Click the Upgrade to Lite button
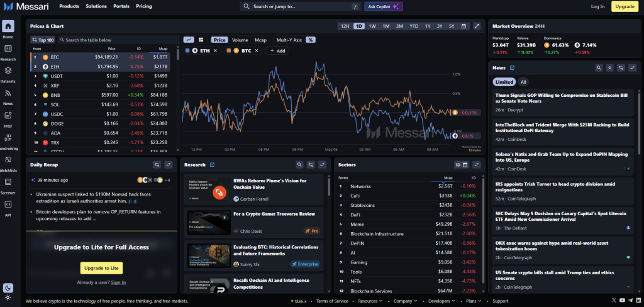Image resolution: width=644 pixels, height=307 pixels. (101, 268)
